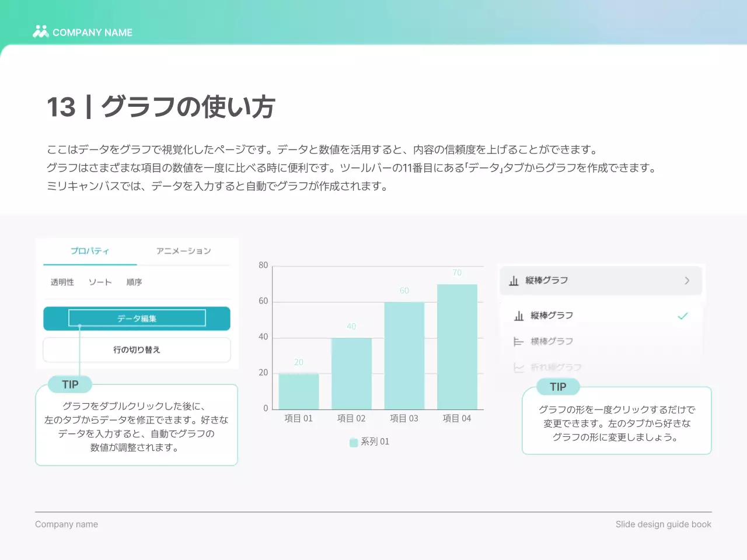The width and height of the screenshot is (747, 560).
Task: Click the green checkmark beside 縦棒グラフ
Action: 682,316
